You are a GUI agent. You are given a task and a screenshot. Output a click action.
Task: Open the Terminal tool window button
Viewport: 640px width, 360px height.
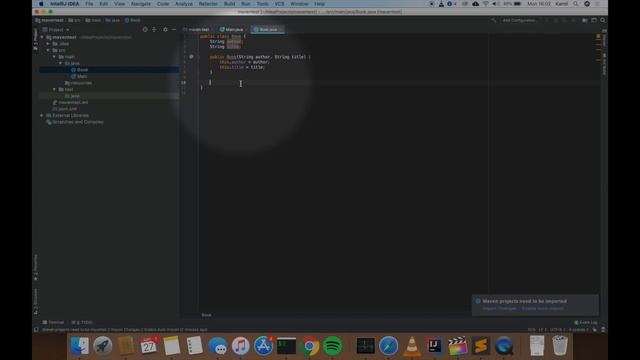[x=53, y=322]
